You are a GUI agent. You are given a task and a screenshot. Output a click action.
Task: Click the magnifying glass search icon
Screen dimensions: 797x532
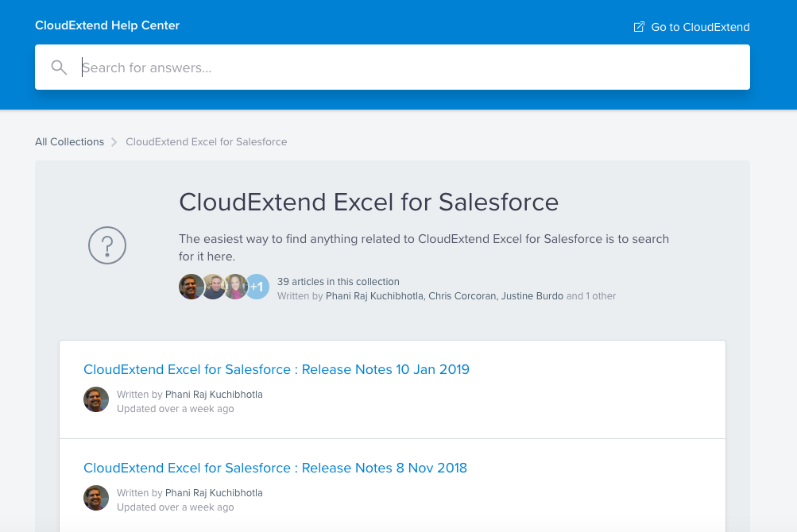tap(59, 67)
